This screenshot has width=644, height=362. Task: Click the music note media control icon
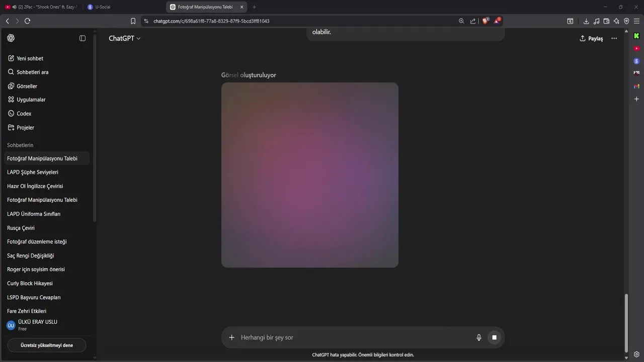596,21
